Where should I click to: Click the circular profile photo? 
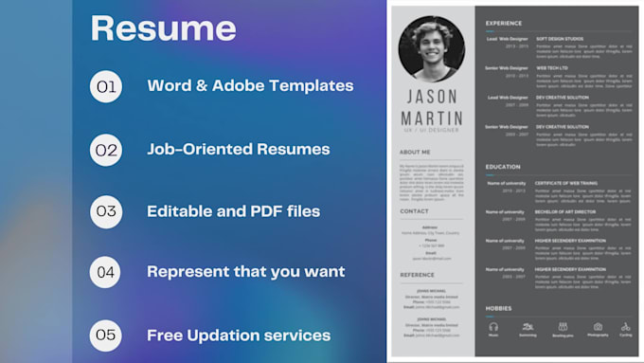coord(432,49)
